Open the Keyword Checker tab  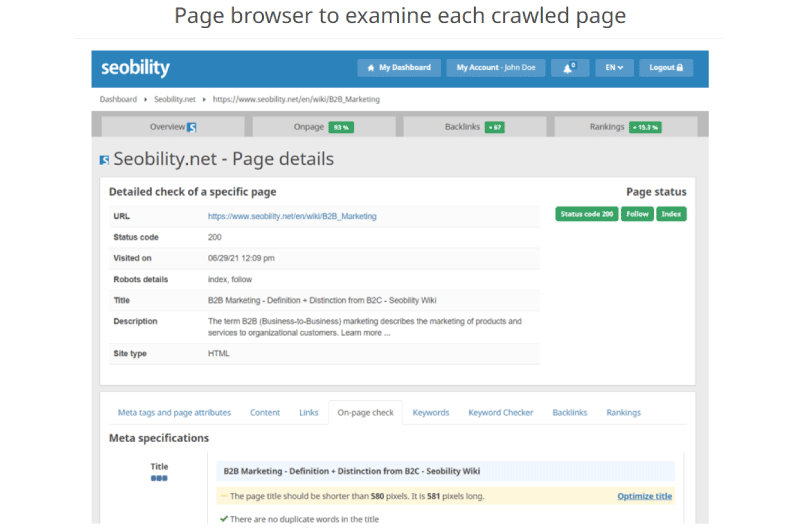point(501,412)
